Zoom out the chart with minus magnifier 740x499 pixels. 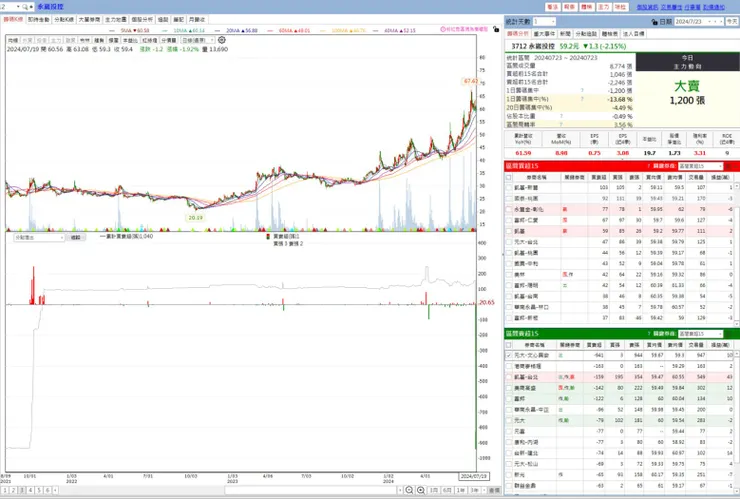tap(409, 491)
